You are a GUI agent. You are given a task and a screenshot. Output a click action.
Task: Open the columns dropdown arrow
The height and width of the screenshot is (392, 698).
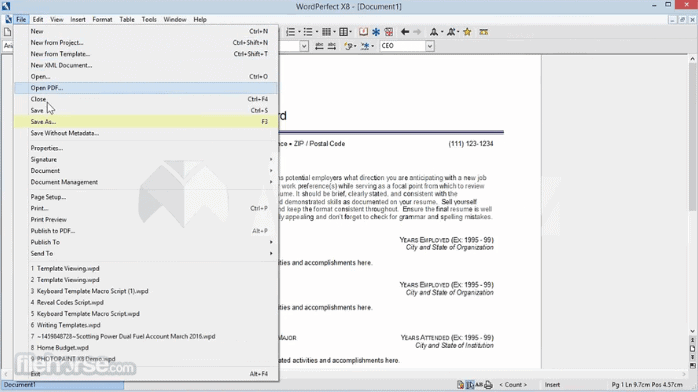coord(351,32)
